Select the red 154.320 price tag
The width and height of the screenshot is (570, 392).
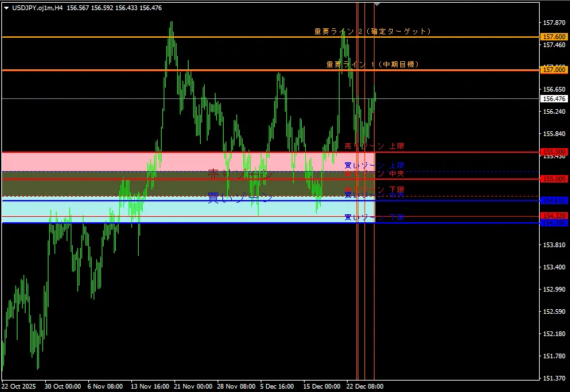coord(553,216)
